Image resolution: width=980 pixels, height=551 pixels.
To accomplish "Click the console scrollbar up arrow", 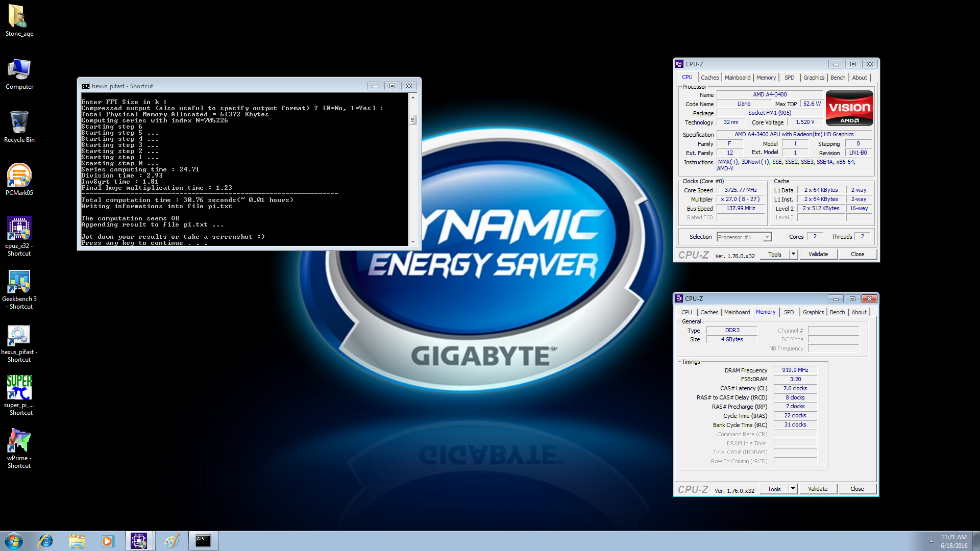I will (x=413, y=97).
